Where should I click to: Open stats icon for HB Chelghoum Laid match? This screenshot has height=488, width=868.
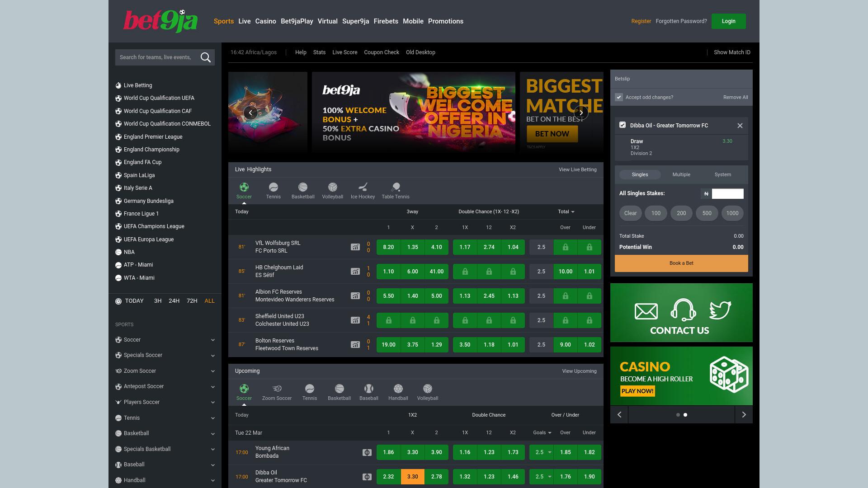click(355, 272)
